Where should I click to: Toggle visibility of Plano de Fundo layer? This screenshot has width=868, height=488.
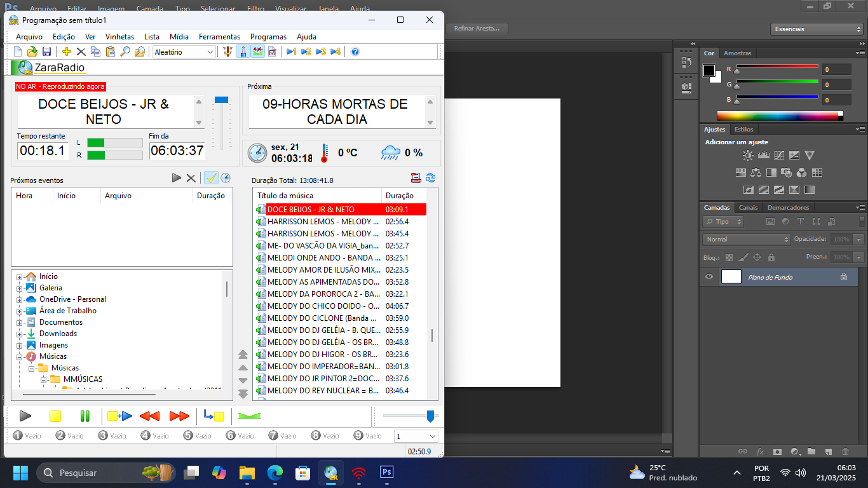coord(709,277)
